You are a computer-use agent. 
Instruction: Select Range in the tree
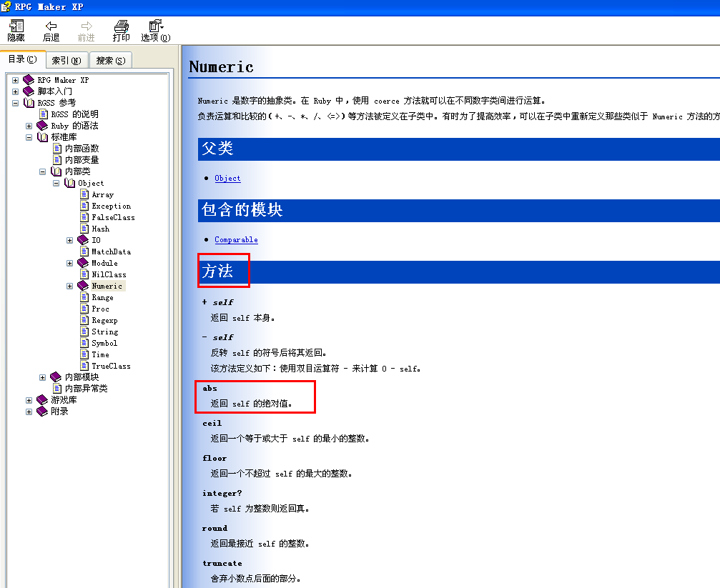coord(102,297)
